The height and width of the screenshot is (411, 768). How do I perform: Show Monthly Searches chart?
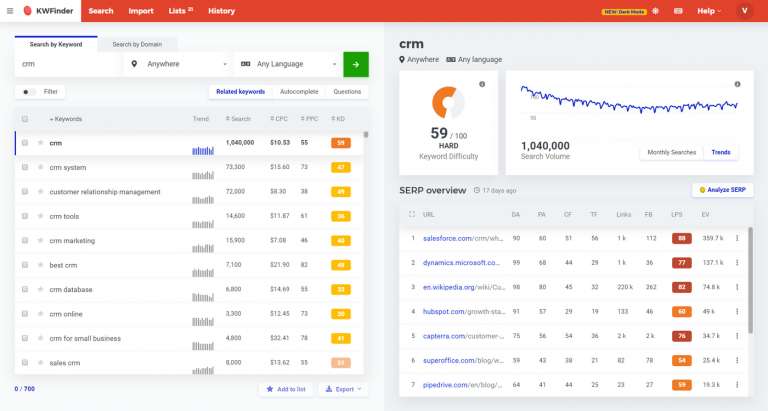point(672,152)
